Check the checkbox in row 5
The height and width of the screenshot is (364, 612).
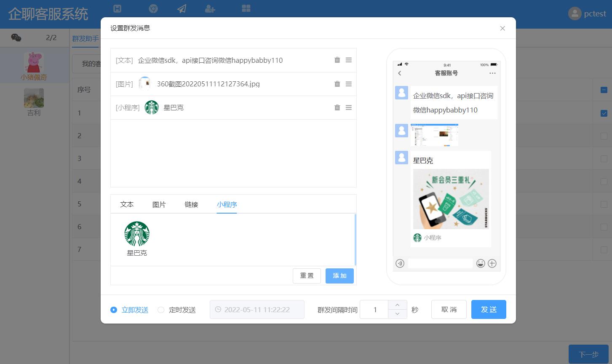(x=604, y=204)
